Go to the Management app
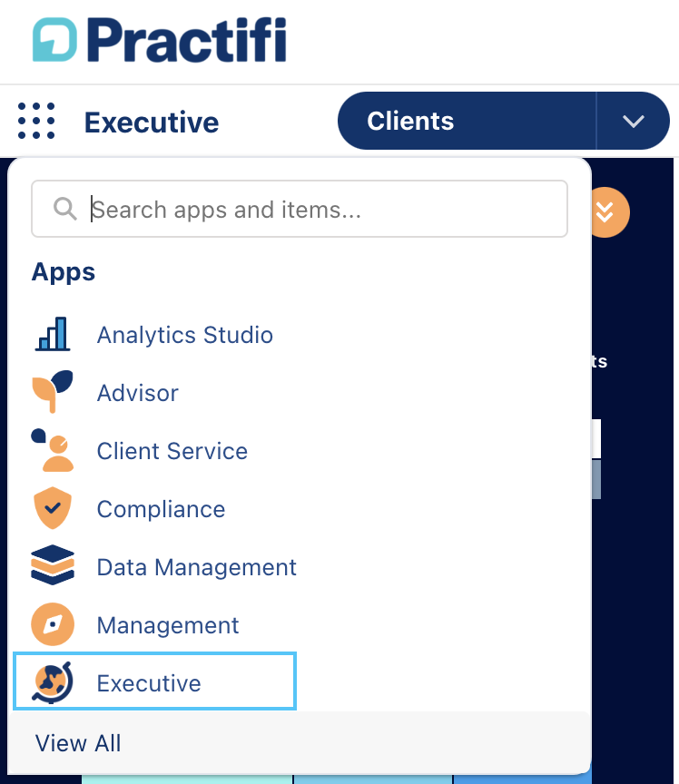Viewport: 679px width, 784px height. tap(168, 625)
